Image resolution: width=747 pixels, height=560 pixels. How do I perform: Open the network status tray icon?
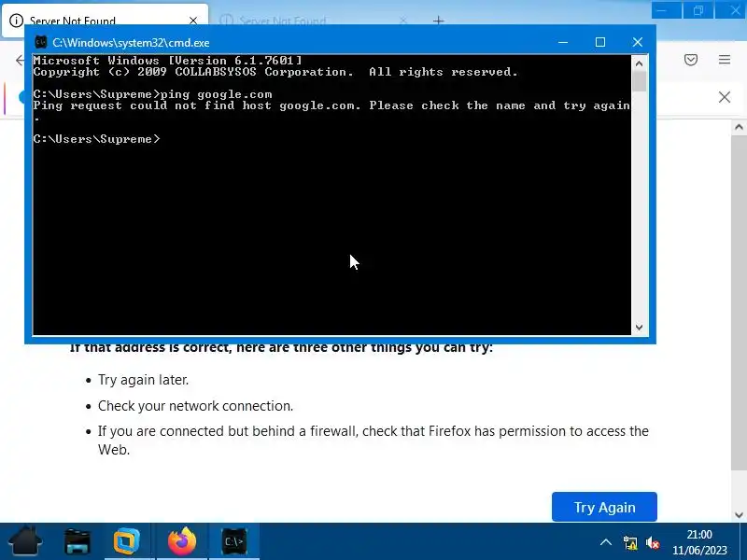[629, 542]
